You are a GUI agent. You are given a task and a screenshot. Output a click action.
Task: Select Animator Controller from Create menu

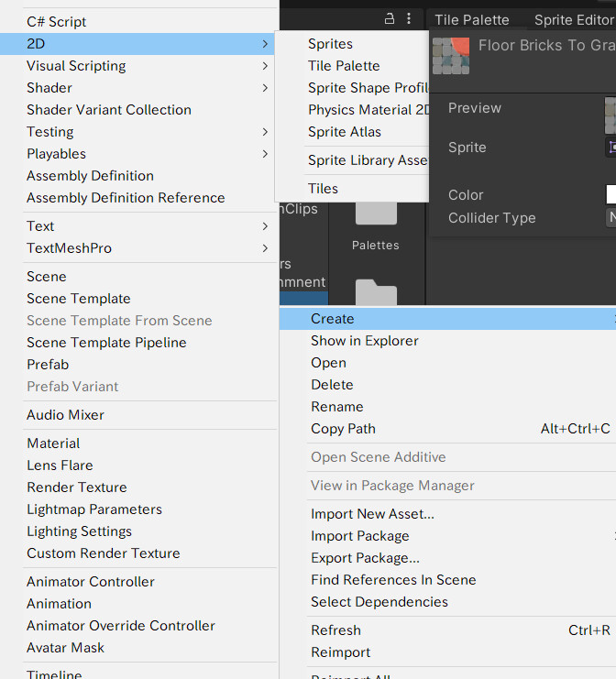(x=91, y=582)
